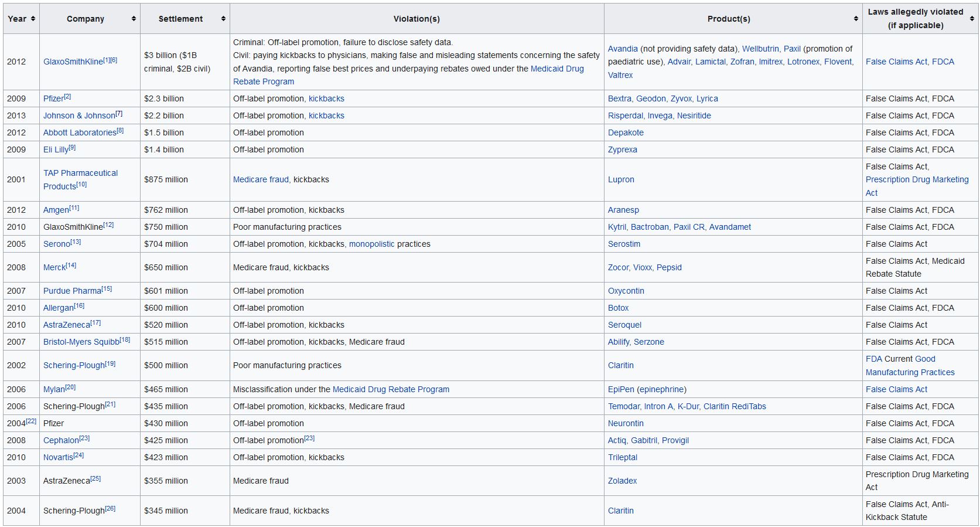The image size is (980, 527).
Task: Open the Allergan link
Action: click(59, 308)
